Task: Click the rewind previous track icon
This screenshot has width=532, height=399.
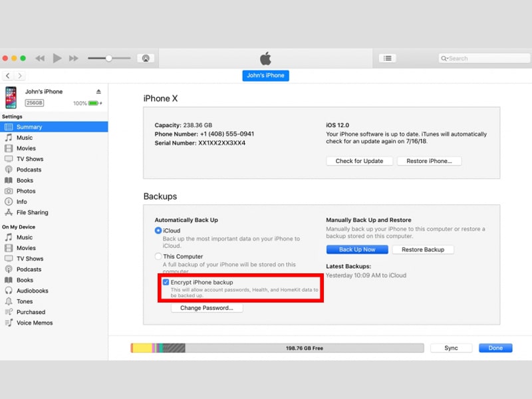Action: (x=40, y=59)
